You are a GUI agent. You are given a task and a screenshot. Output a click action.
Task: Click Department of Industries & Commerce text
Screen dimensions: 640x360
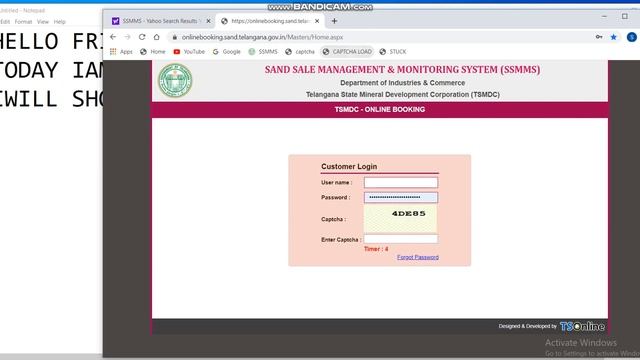click(x=402, y=83)
